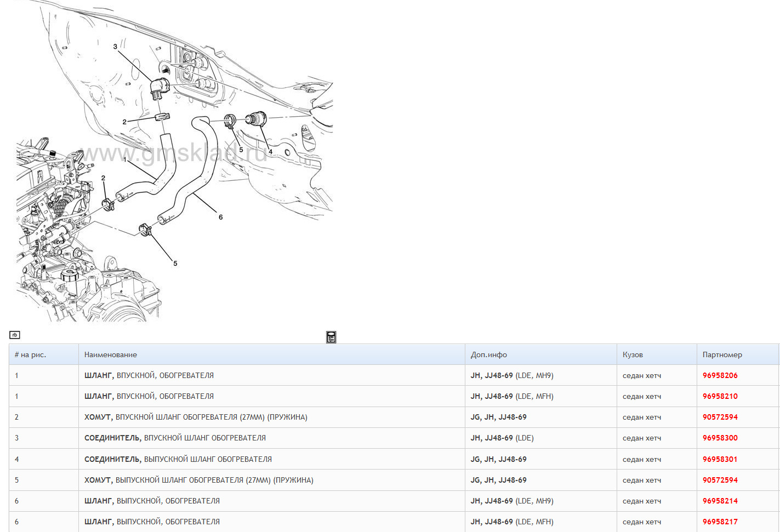780x532 pixels.
Task: Click "седан хетч" in the 96958300 row
Action: click(x=642, y=438)
